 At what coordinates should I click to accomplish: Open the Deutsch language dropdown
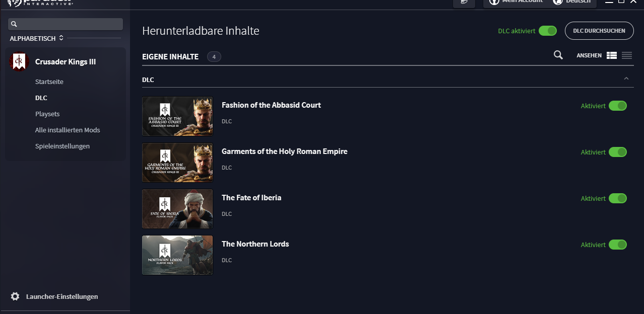(x=577, y=3)
